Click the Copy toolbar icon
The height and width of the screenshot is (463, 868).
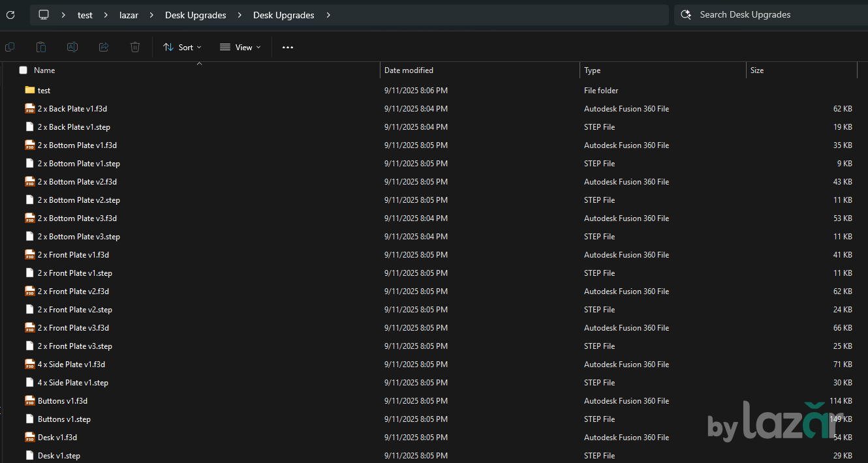pos(10,47)
